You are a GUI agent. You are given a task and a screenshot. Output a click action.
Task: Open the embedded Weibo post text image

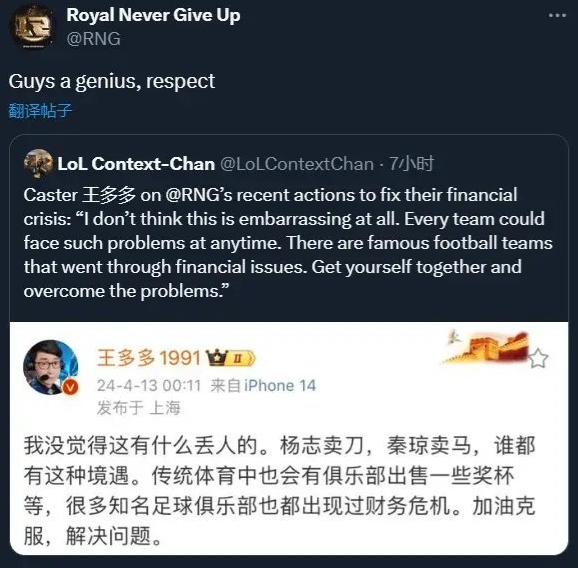pyautogui.click(x=289, y=438)
